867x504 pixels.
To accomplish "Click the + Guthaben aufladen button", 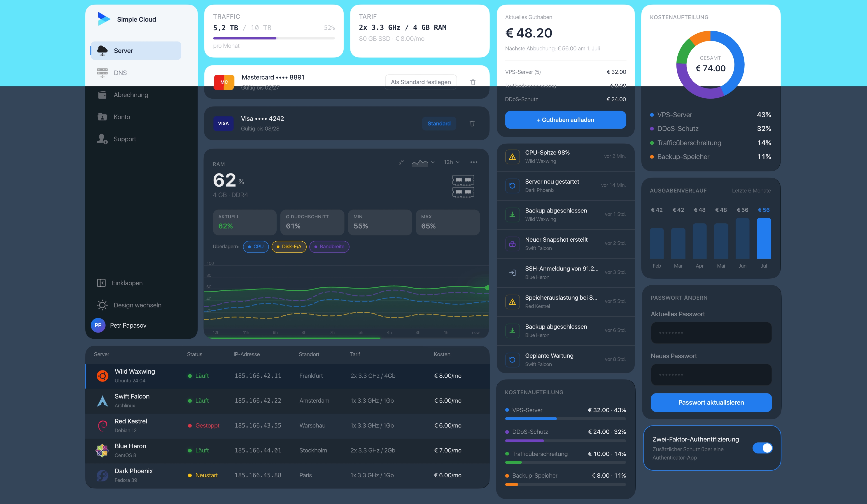I will click(565, 120).
